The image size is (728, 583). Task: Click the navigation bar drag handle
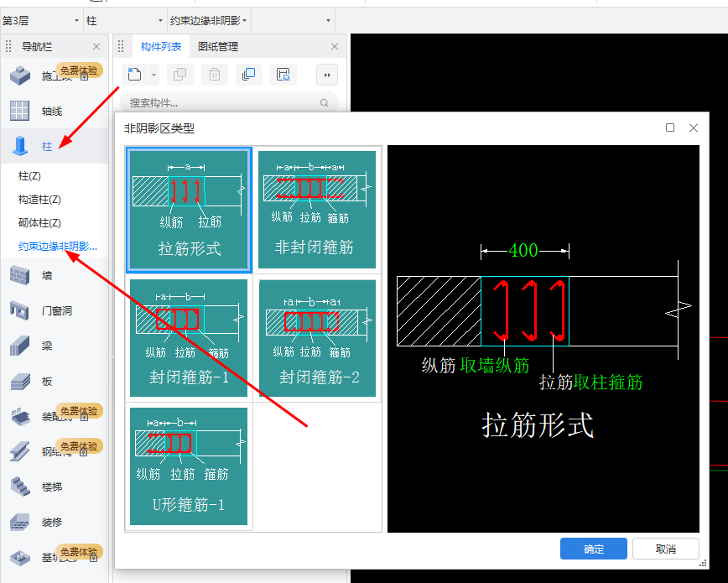8,46
